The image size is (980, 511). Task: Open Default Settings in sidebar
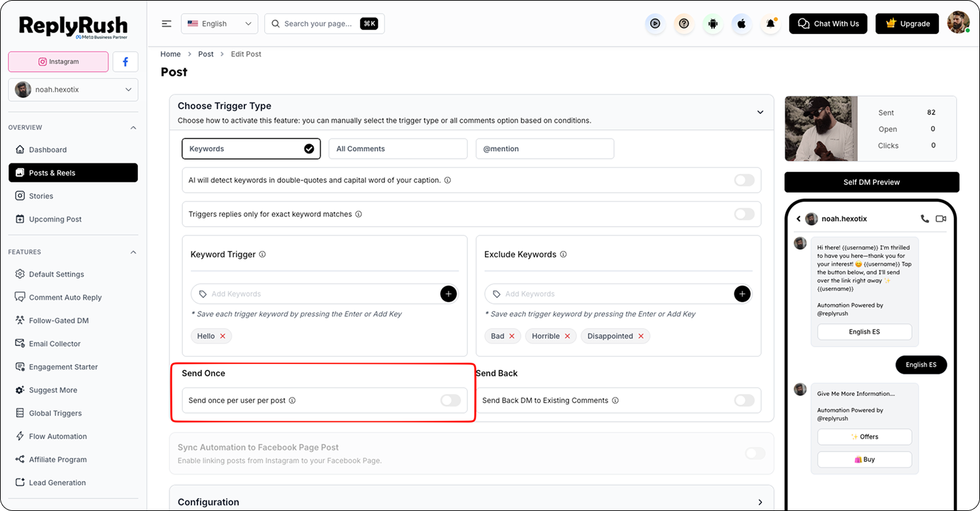[x=73, y=274]
